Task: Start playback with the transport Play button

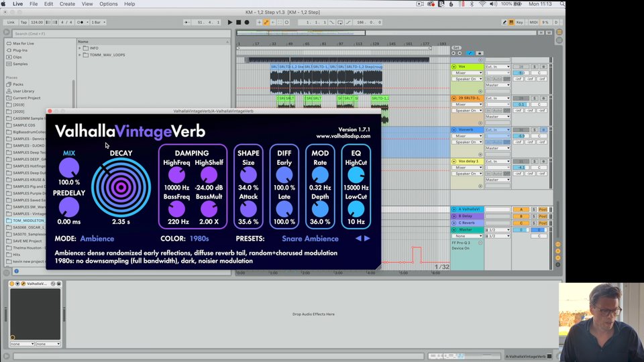Action: point(230,22)
